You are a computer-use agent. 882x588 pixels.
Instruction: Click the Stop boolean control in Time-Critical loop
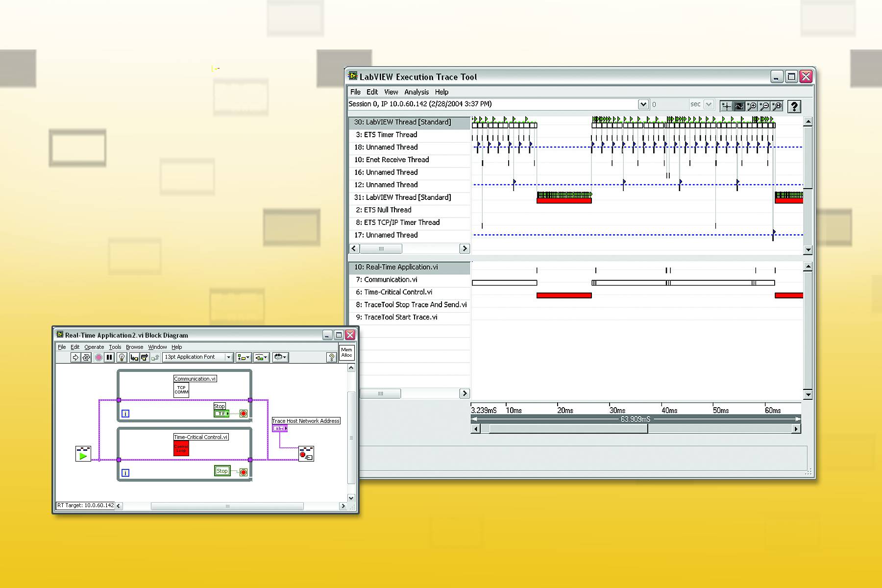[x=222, y=471]
